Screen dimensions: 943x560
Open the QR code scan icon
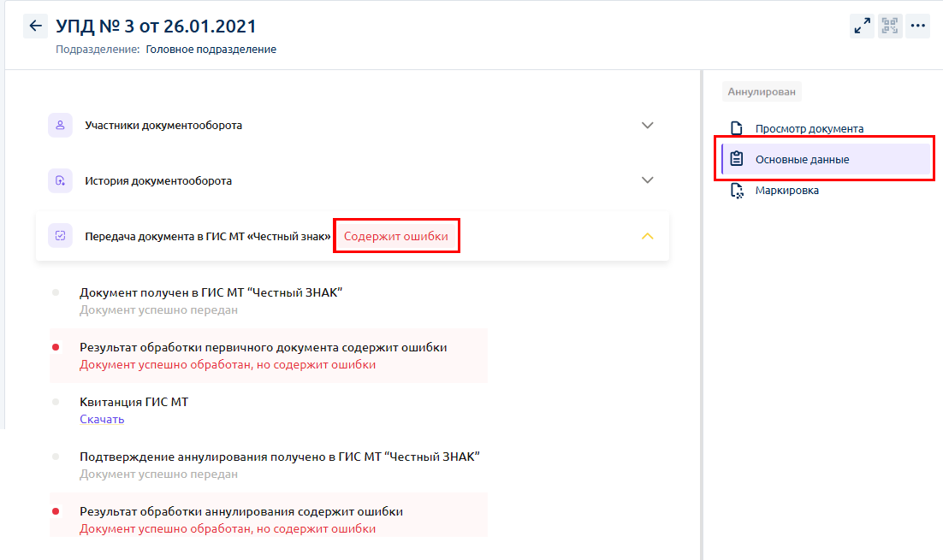click(x=889, y=26)
